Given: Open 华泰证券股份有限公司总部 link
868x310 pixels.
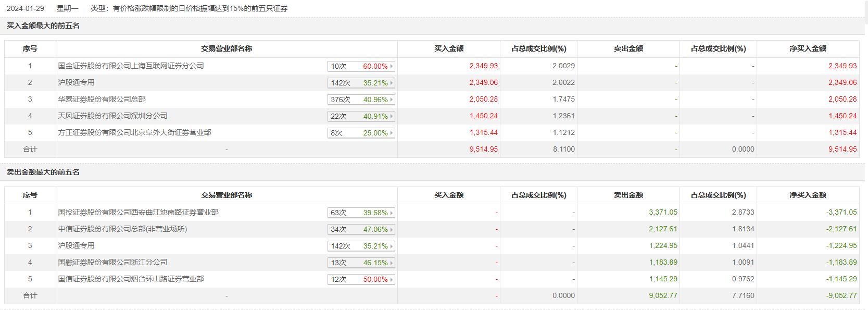Looking at the screenshot, I should coord(102,100).
